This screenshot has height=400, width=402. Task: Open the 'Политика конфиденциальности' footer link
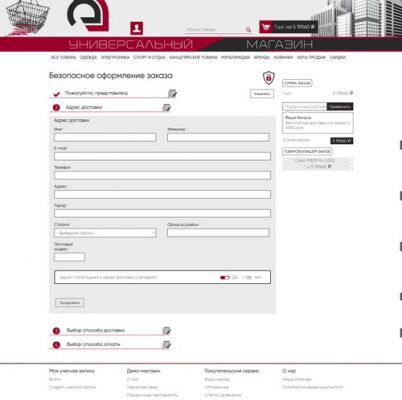click(312, 387)
